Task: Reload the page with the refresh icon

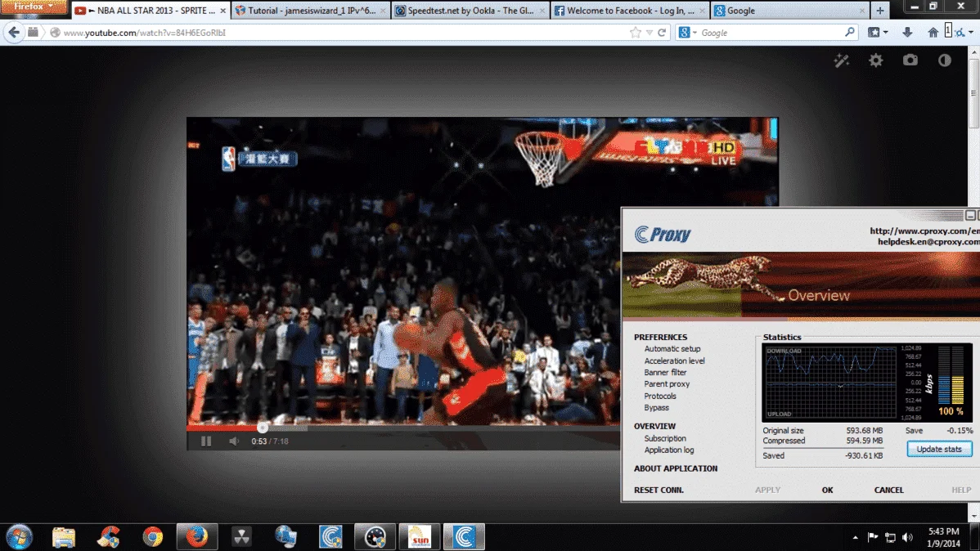Action: (662, 33)
